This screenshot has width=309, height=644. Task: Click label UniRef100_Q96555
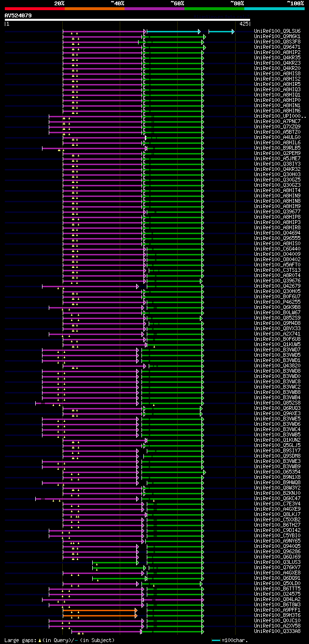(277, 238)
